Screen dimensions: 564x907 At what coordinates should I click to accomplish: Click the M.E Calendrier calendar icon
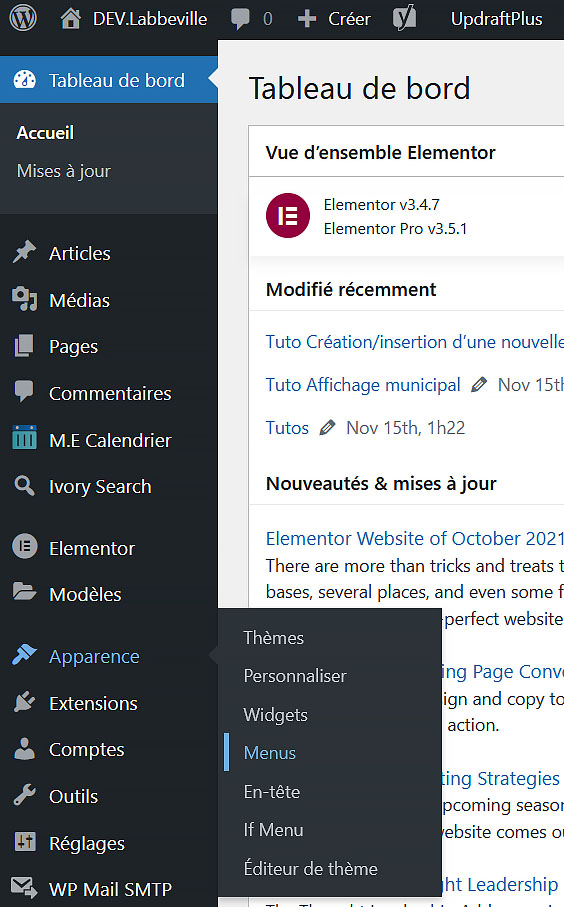click(24, 437)
